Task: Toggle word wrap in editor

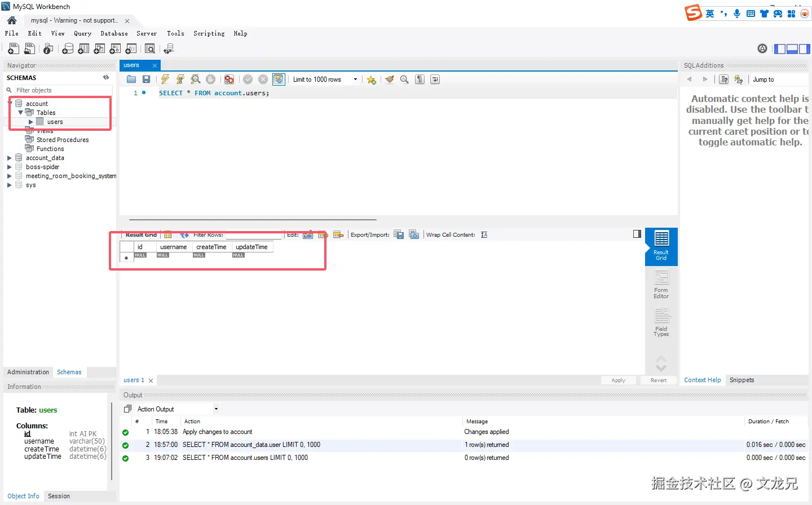Action: click(x=435, y=79)
